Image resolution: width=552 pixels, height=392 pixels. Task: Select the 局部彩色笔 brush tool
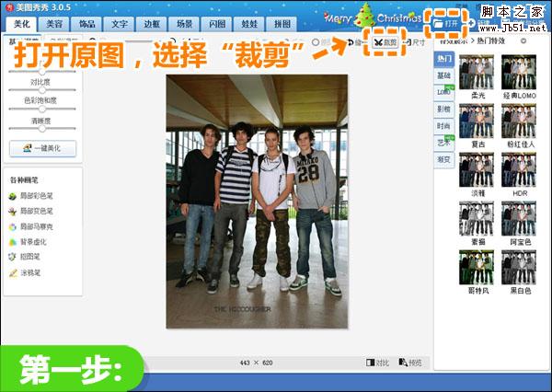(x=31, y=196)
